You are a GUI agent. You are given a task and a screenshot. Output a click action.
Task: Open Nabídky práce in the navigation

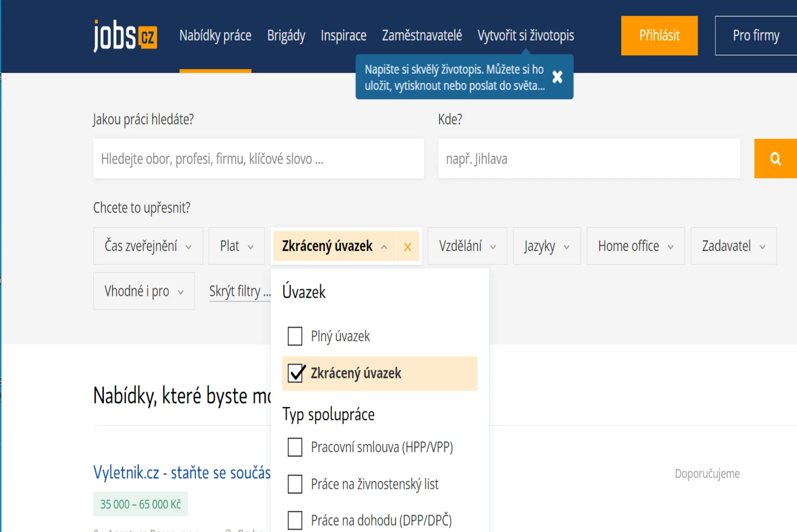coord(215,36)
